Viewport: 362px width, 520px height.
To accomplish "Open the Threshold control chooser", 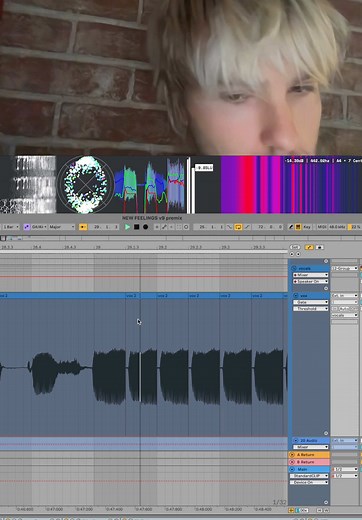I will pyautogui.click(x=310, y=309).
